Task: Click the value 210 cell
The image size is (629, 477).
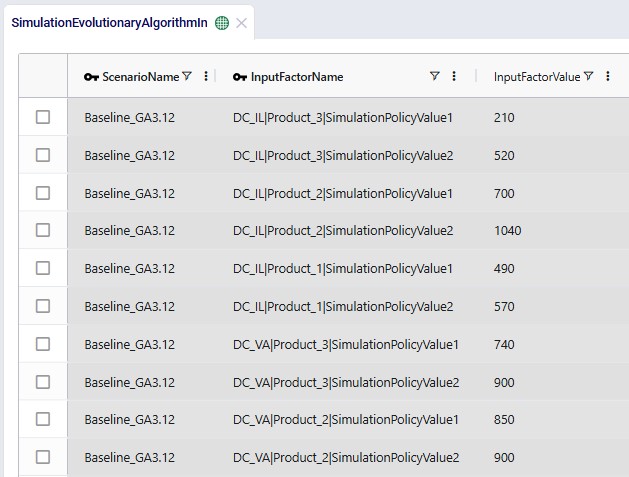Action: pyautogui.click(x=504, y=118)
